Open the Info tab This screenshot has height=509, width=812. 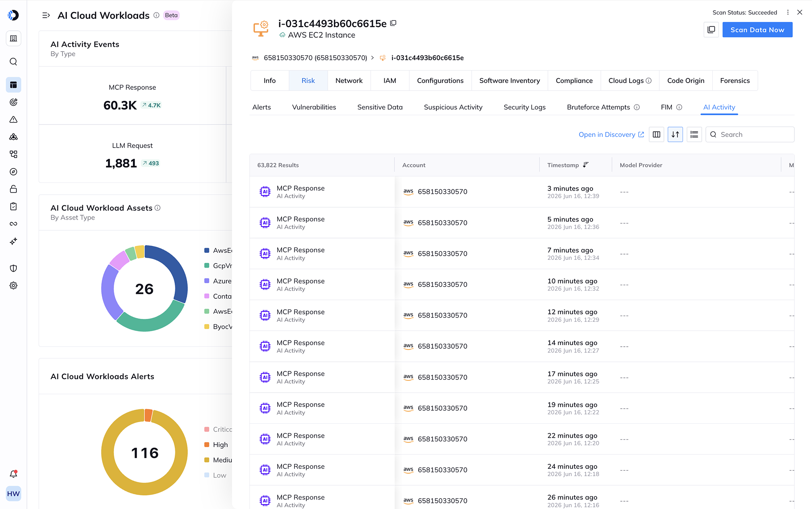click(x=270, y=81)
